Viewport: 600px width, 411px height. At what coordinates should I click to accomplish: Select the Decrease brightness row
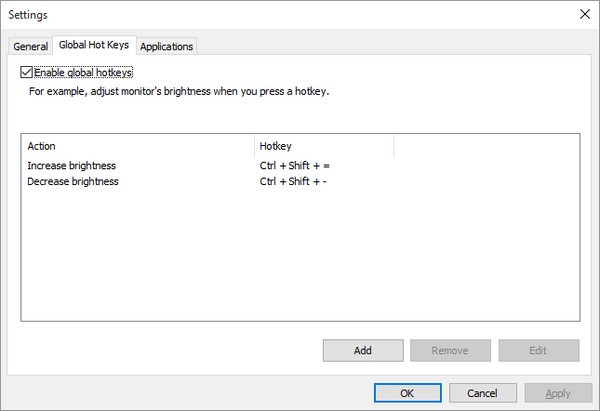pos(73,181)
